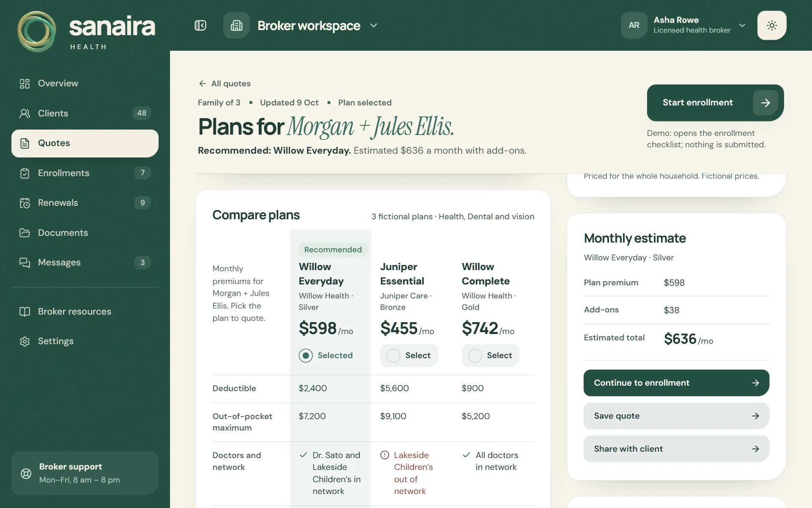
Task: Open the Broker workspace dropdown chevron
Action: (373, 25)
